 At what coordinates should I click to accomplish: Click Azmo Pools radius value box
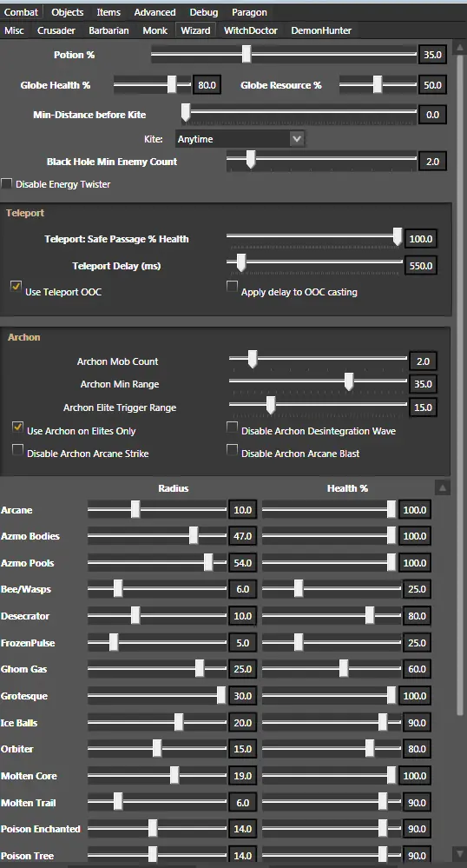click(x=243, y=563)
